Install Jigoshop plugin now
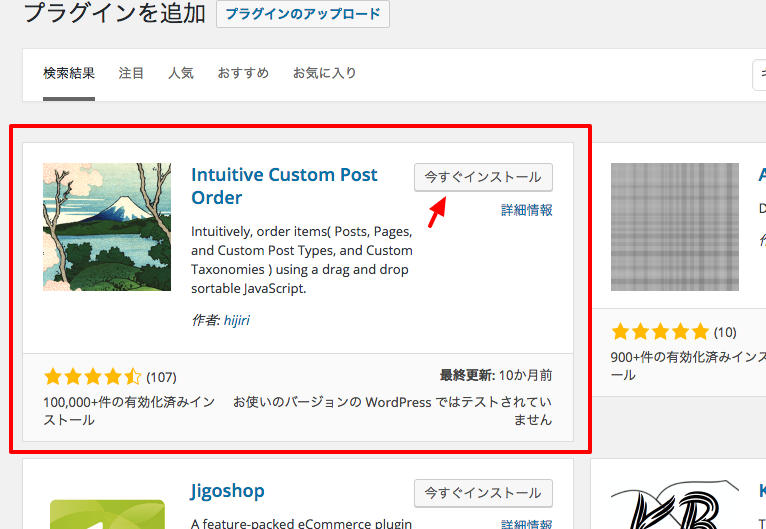This screenshot has width=766, height=529. coord(483,493)
